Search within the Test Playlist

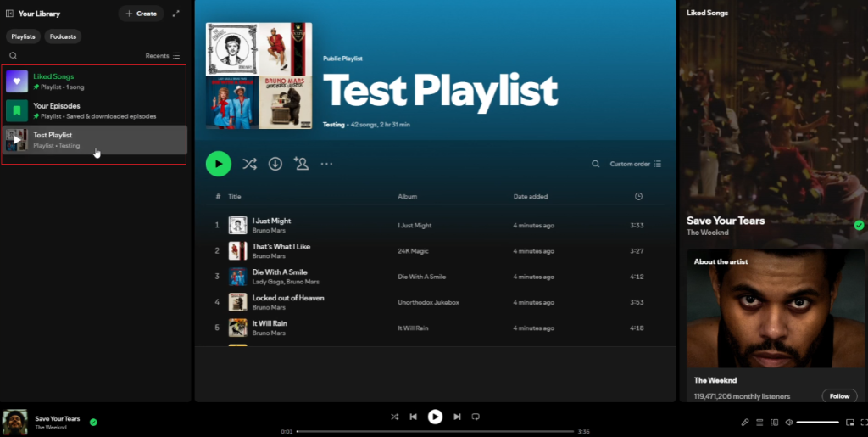click(596, 164)
